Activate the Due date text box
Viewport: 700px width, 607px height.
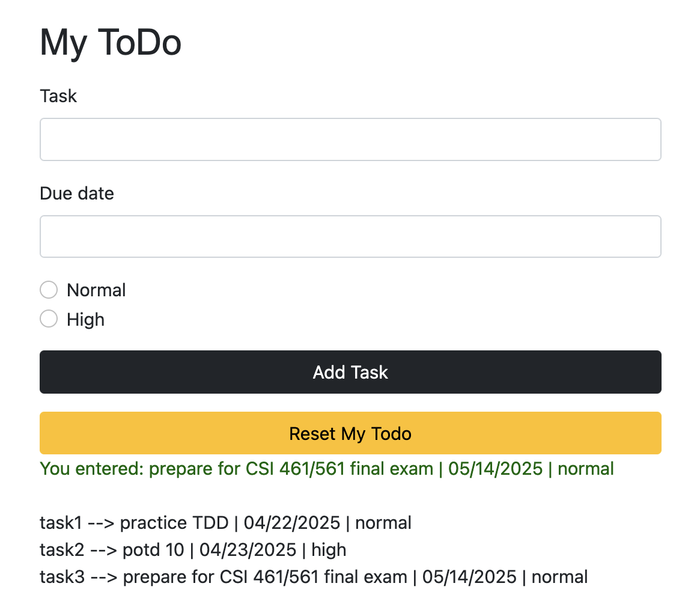click(350, 236)
